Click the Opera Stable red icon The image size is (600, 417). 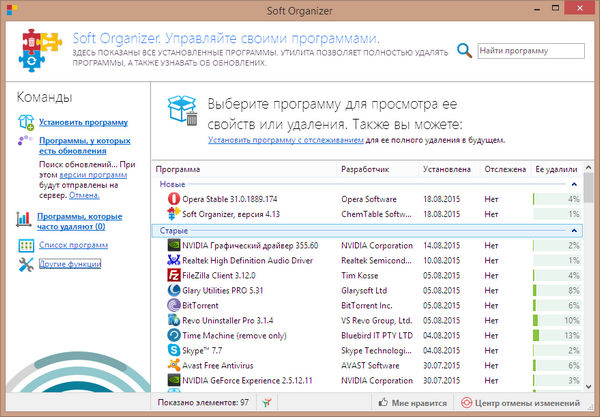(174, 199)
